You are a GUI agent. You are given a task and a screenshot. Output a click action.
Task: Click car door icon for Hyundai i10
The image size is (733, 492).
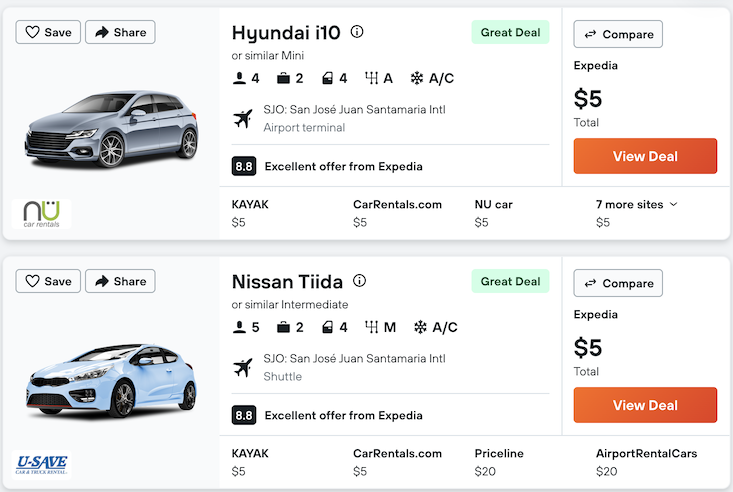pos(328,78)
